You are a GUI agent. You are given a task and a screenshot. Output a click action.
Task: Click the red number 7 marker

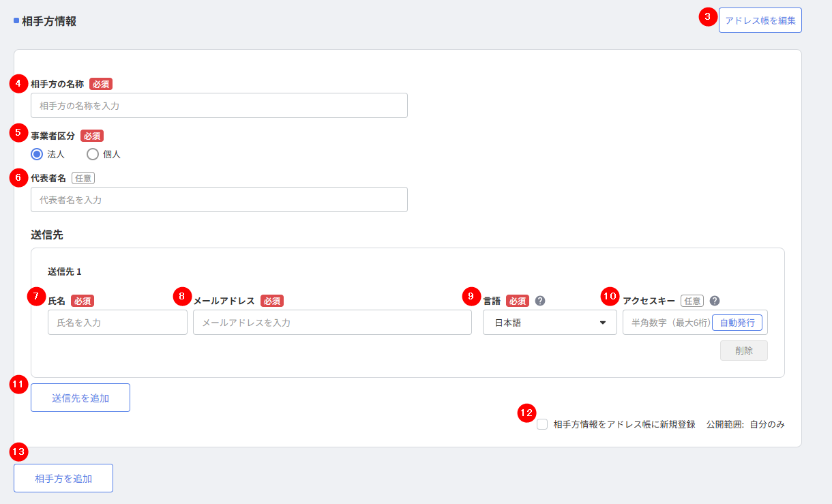37,297
